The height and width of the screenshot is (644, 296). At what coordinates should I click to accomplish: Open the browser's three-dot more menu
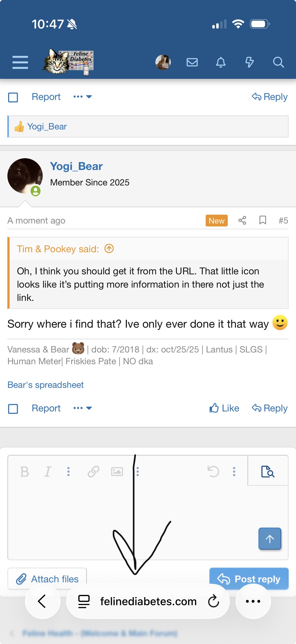click(x=253, y=601)
